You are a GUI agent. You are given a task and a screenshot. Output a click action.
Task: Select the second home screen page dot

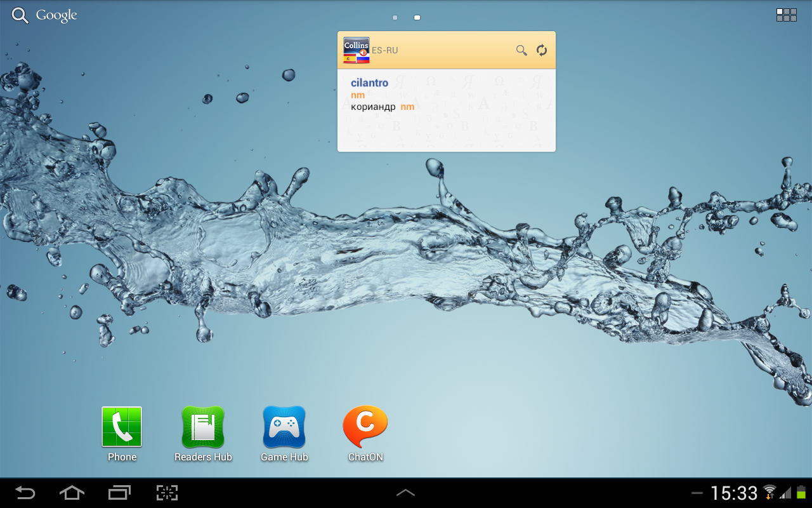[x=417, y=18]
